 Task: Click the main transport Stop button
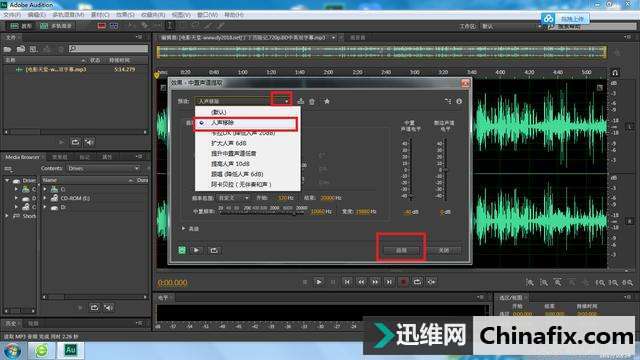click(x=305, y=282)
